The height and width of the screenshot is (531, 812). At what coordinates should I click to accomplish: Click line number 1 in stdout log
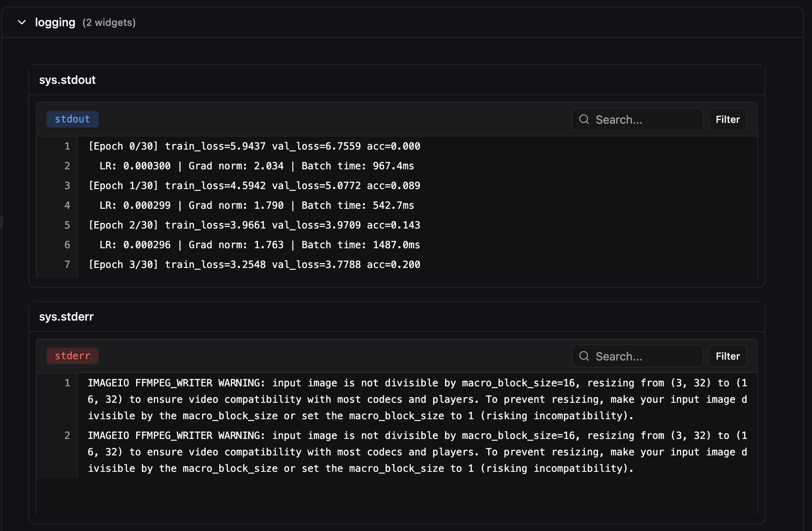pos(67,146)
